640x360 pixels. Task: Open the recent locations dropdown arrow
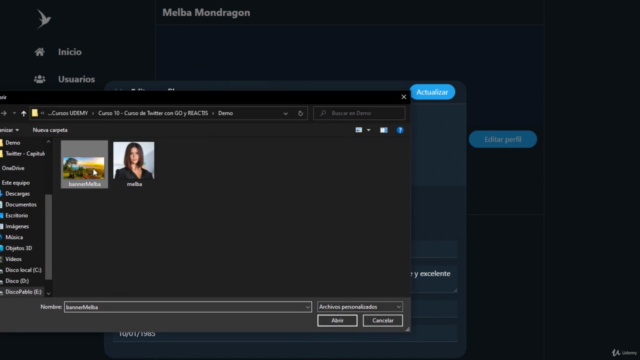[x=14, y=113]
